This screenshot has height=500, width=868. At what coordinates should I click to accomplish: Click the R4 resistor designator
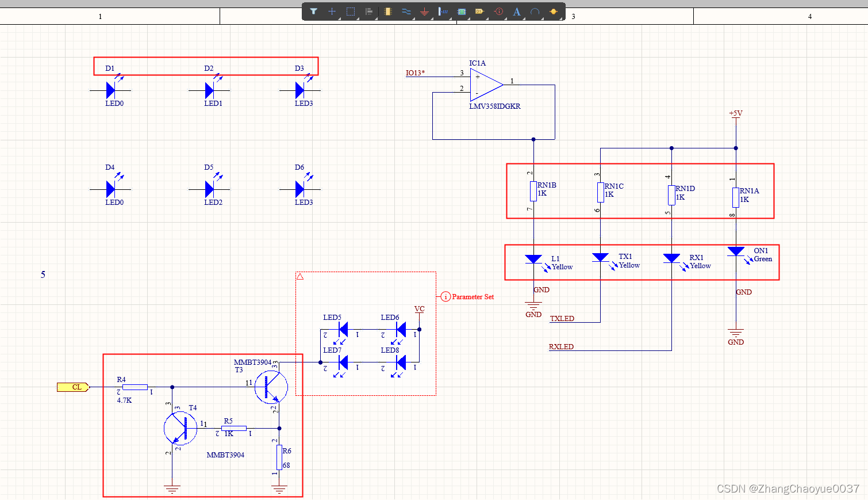click(121, 380)
